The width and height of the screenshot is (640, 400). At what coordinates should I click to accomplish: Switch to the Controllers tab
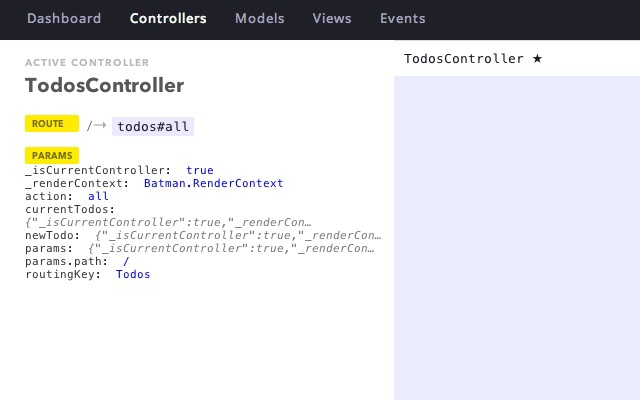tap(168, 18)
